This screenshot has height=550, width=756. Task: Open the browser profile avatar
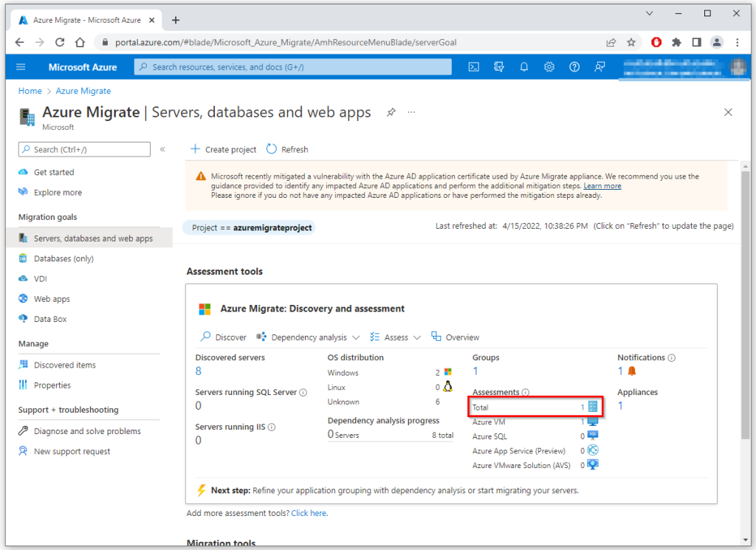point(717,42)
